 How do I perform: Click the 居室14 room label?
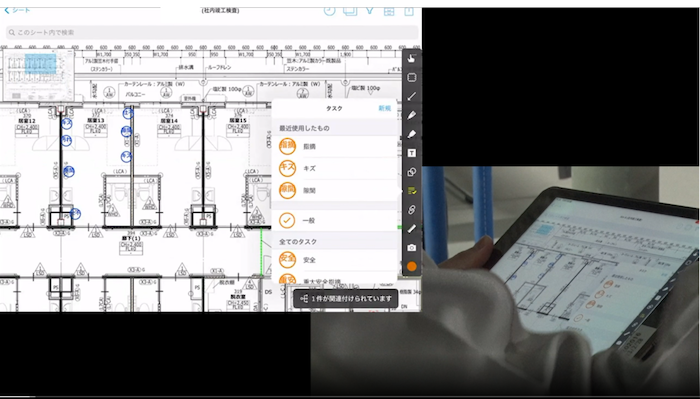click(x=169, y=121)
